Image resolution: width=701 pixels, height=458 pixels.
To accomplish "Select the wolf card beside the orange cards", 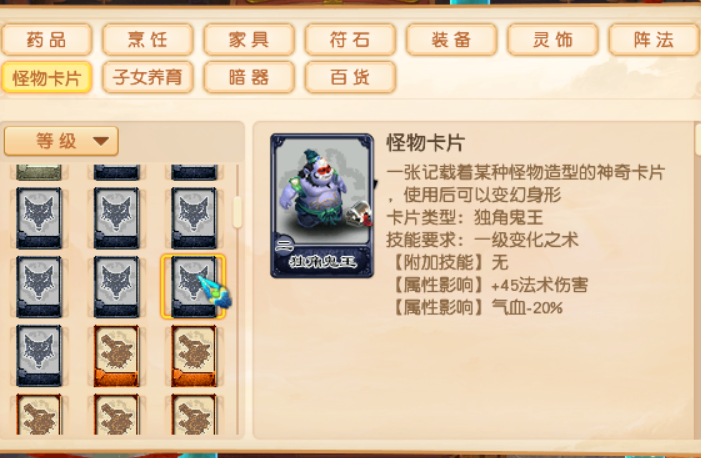I will coord(39,356).
